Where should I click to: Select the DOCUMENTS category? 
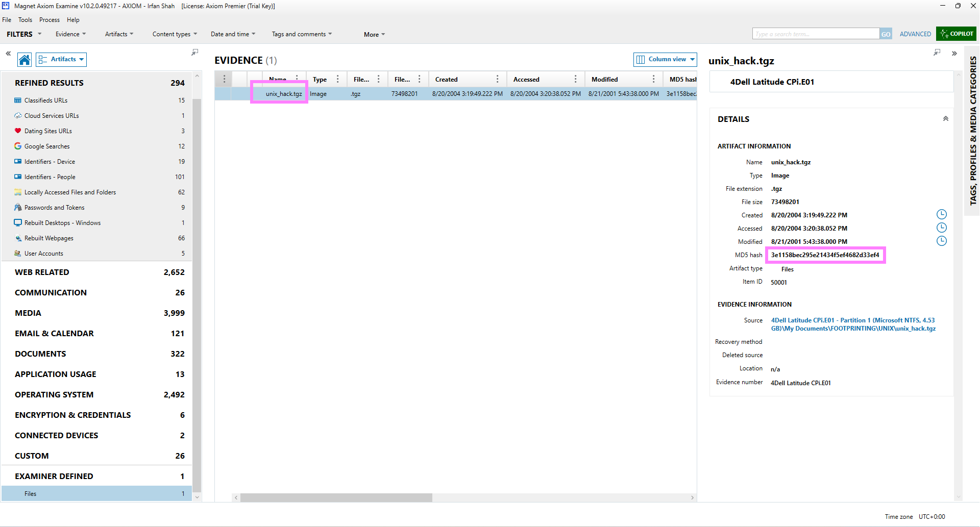point(97,354)
